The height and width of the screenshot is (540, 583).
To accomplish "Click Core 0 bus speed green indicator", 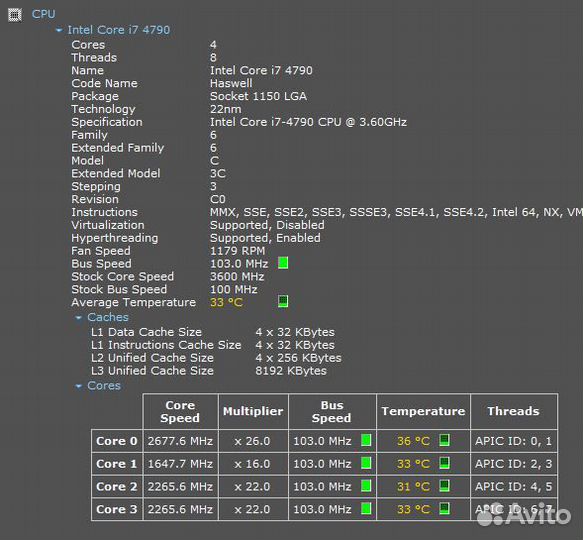I will coord(366,440).
